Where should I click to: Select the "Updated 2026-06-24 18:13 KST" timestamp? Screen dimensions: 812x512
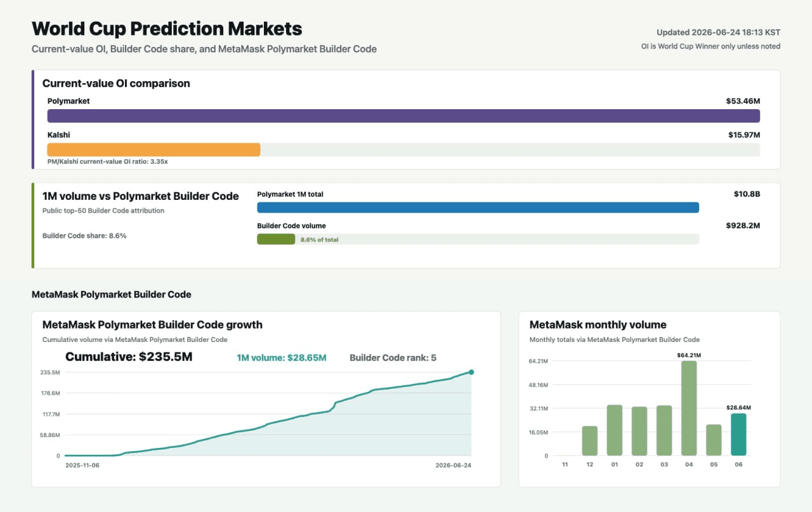pyautogui.click(x=718, y=32)
